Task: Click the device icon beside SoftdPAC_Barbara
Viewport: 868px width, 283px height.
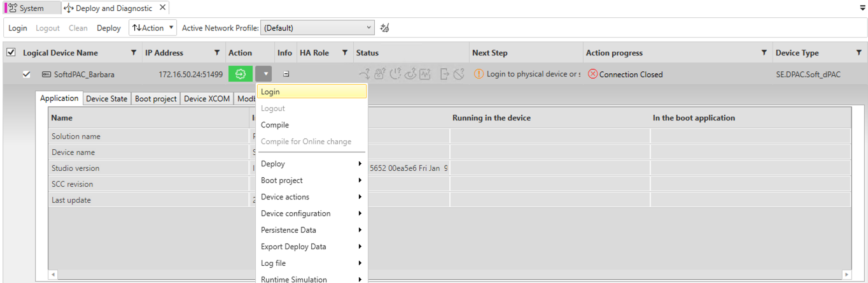Action: pos(46,74)
